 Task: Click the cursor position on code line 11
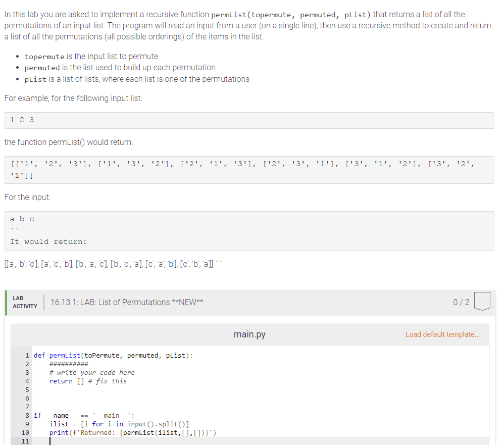pos(50,440)
